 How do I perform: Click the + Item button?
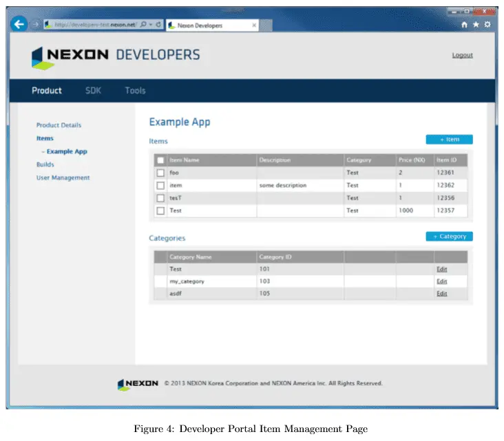(449, 140)
